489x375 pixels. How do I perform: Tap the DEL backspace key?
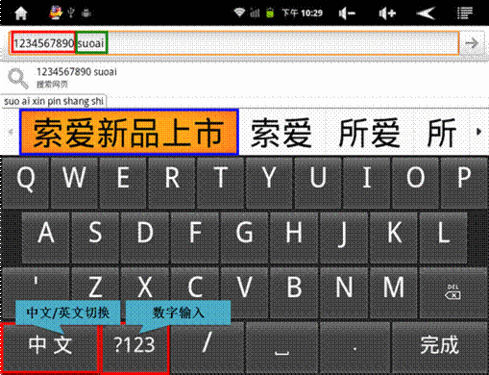tap(452, 292)
